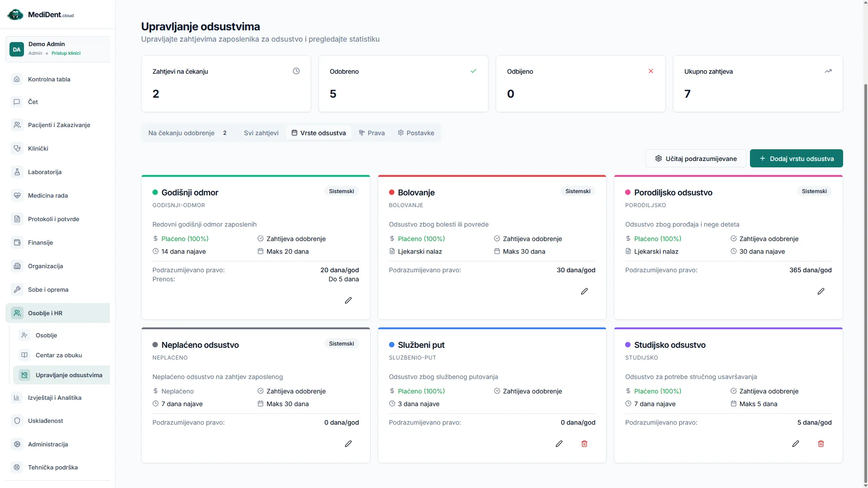Open the Čet chat icon
The height and width of the screenshot is (488, 868).
pyautogui.click(x=17, y=102)
